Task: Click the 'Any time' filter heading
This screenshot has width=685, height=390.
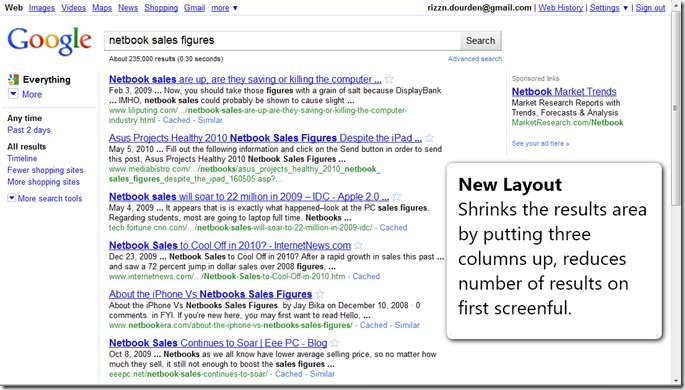Action: [x=24, y=118]
